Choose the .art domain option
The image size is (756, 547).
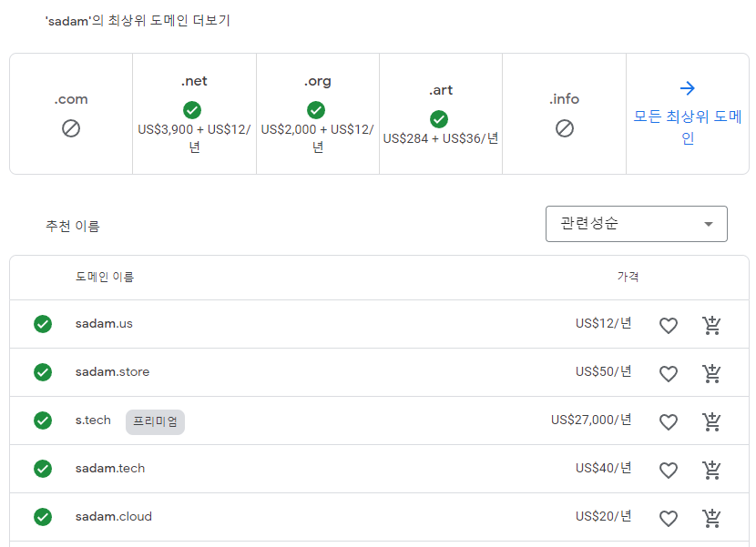(x=440, y=114)
